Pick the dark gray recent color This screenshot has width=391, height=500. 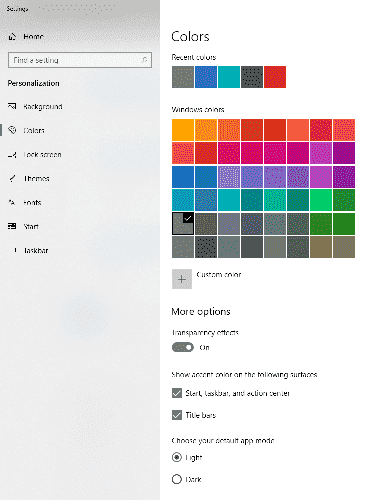click(x=252, y=77)
